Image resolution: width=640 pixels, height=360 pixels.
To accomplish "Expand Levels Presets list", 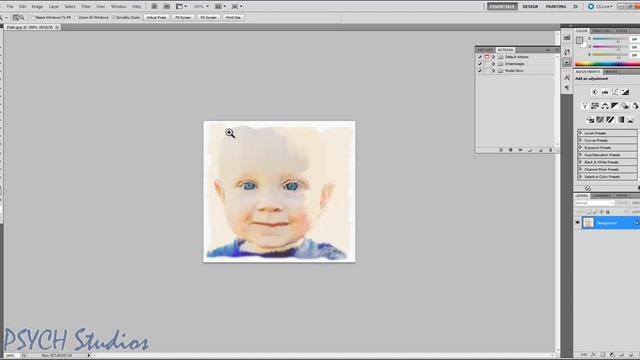I will (580, 133).
